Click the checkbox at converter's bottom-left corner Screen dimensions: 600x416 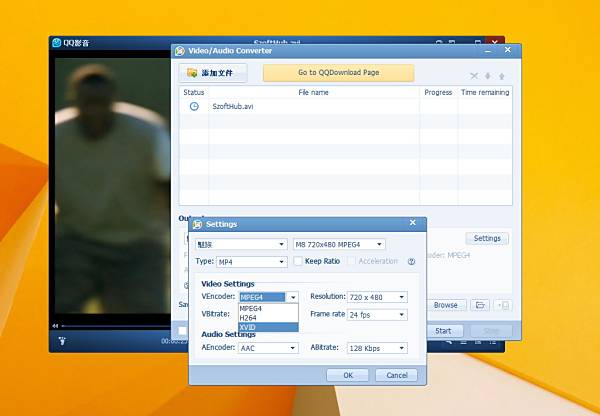tap(183, 331)
